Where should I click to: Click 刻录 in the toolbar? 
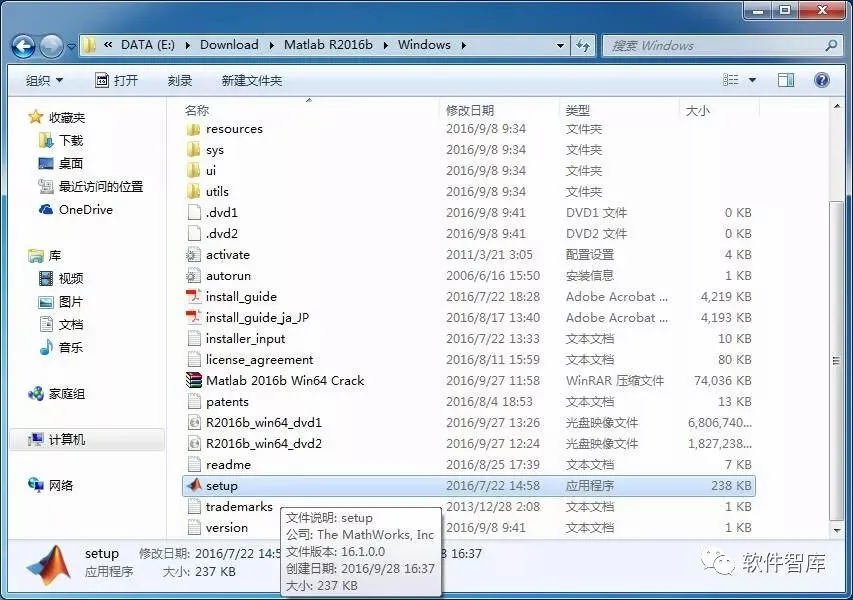(180, 81)
